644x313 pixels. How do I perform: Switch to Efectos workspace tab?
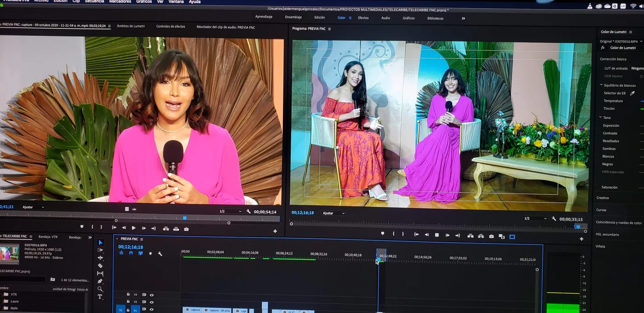[x=363, y=18]
